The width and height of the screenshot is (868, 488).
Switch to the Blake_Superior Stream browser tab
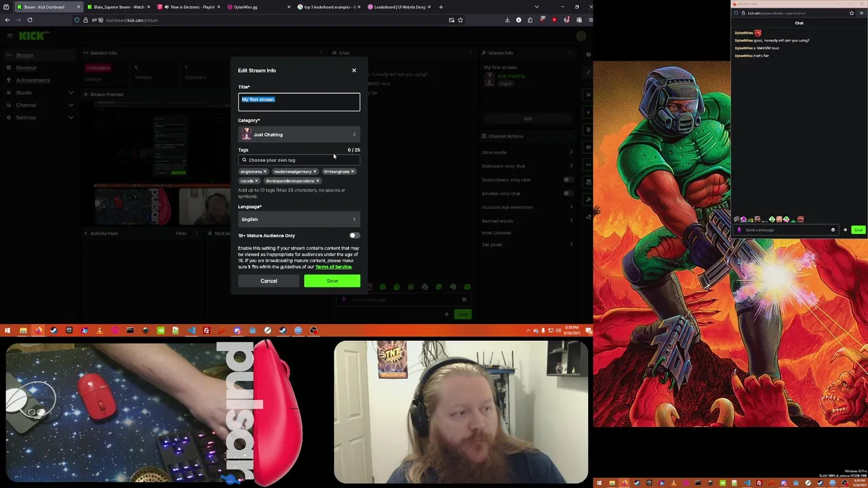pyautogui.click(x=118, y=7)
